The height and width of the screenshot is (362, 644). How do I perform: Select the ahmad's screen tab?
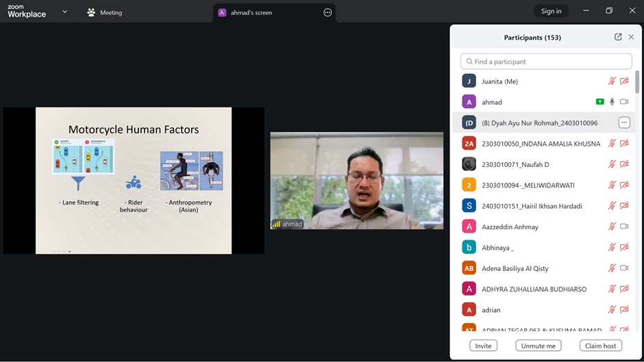[251, 12]
